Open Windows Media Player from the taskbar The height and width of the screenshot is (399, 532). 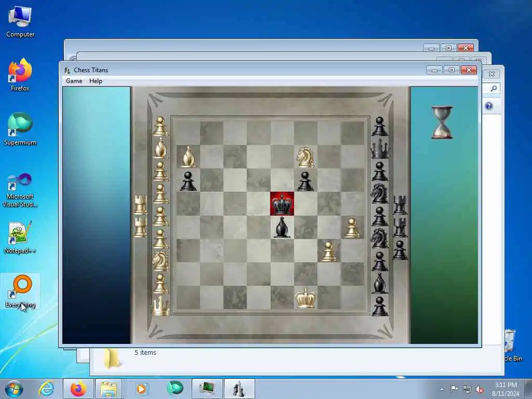pyautogui.click(x=141, y=389)
